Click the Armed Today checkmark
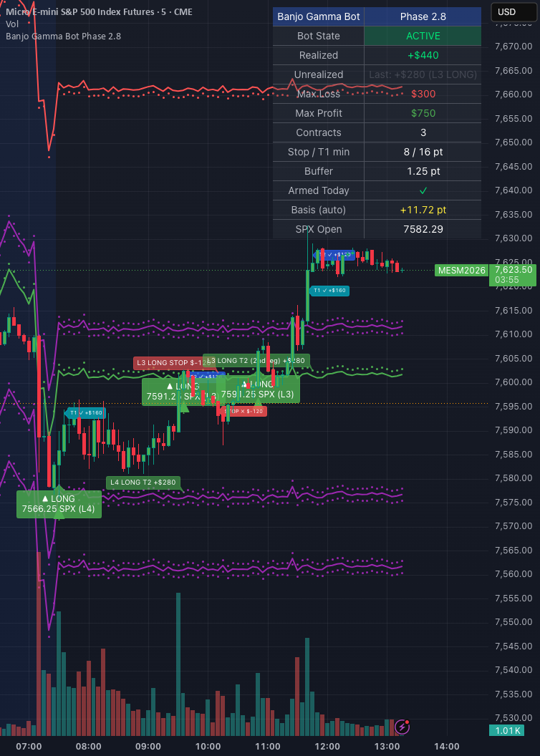 pos(423,190)
